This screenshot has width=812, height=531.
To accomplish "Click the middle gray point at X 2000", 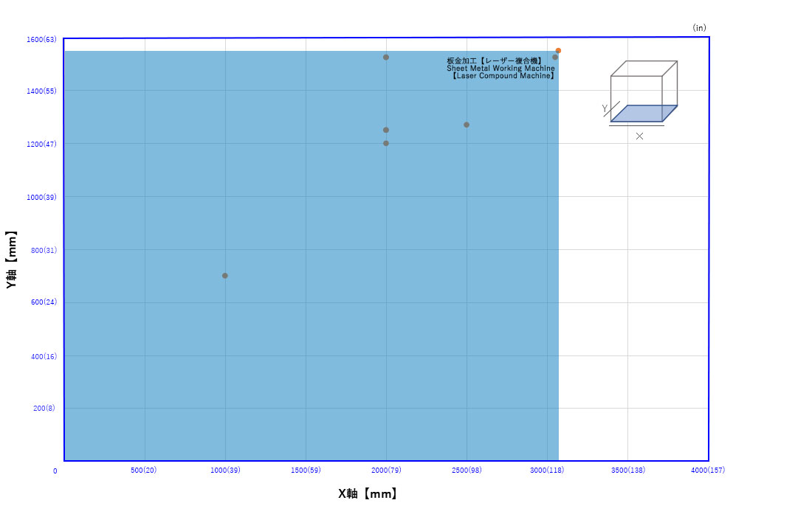I will pyautogui.click(x=386, y=130).
